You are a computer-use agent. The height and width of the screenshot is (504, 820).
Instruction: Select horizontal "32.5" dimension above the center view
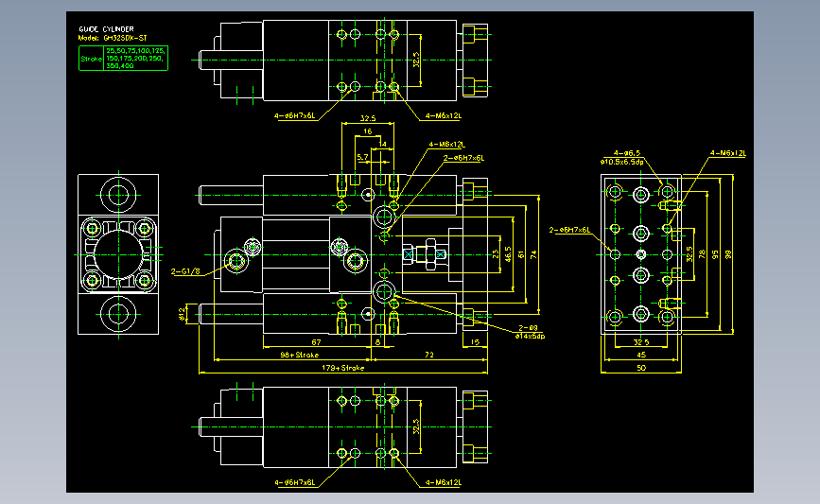368,119
